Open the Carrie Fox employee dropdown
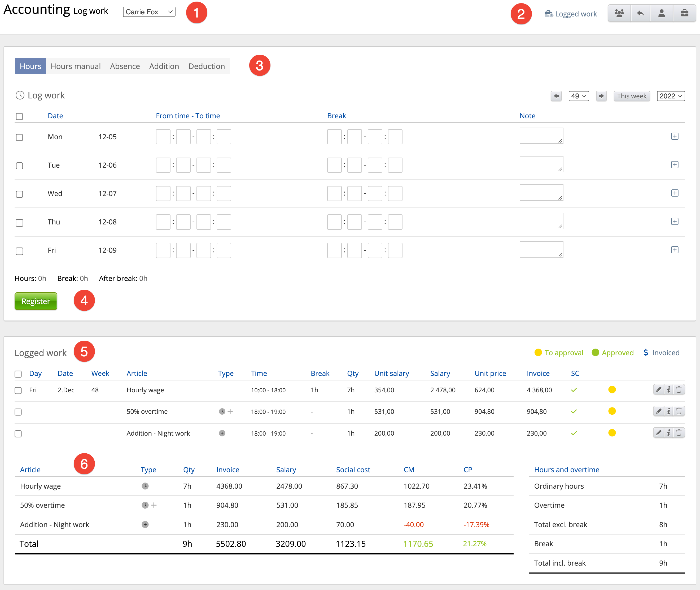This screenshot has width=700, height=590. 149,12
